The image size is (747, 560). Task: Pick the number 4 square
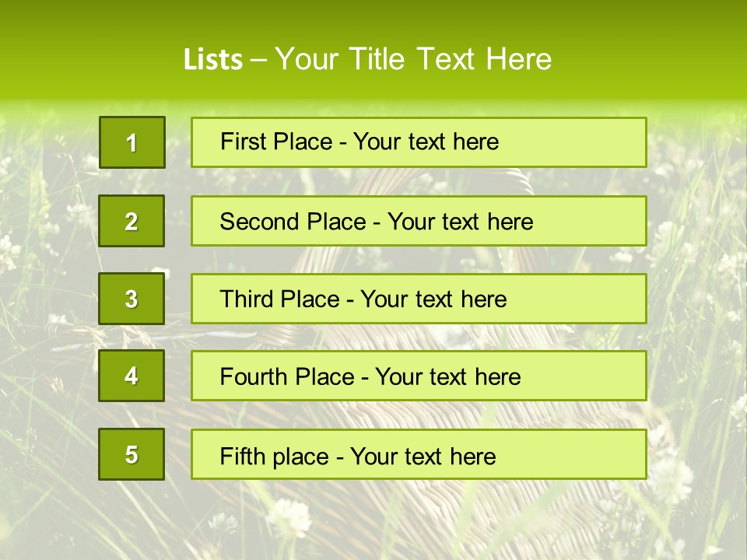coord(132,376)
